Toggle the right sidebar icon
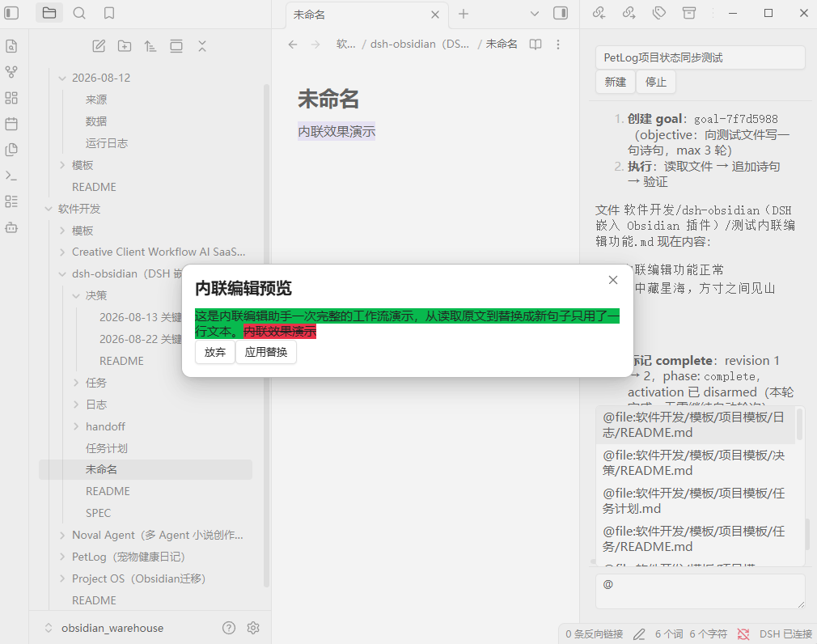The image size is (817, 644). click(x=561, y=13)
